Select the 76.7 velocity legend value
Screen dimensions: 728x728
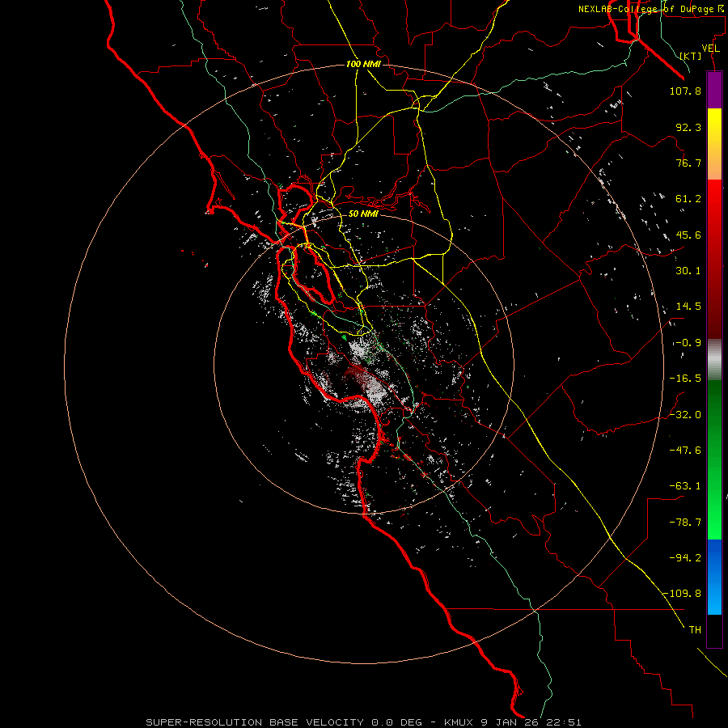click(x=688, y=163)
